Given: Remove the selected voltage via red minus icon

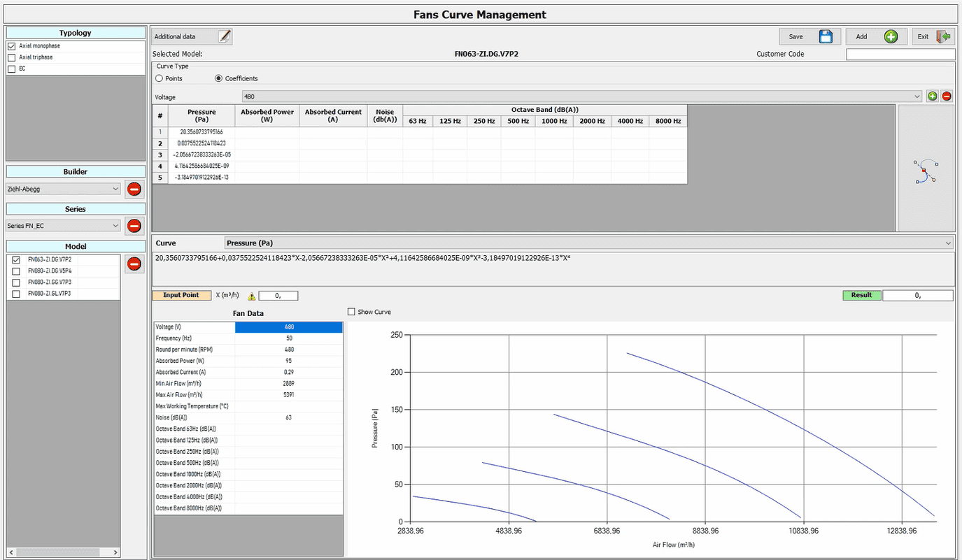Looking at the screenshot, I should [946, 96].
